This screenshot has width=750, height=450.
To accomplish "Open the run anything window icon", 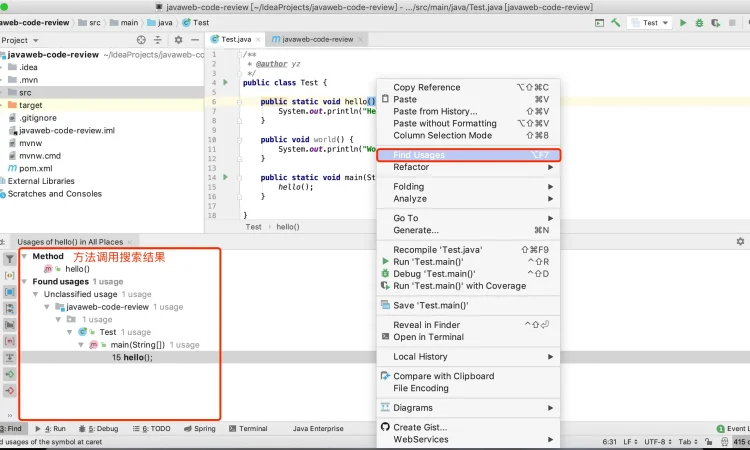I will click(599, 22).
